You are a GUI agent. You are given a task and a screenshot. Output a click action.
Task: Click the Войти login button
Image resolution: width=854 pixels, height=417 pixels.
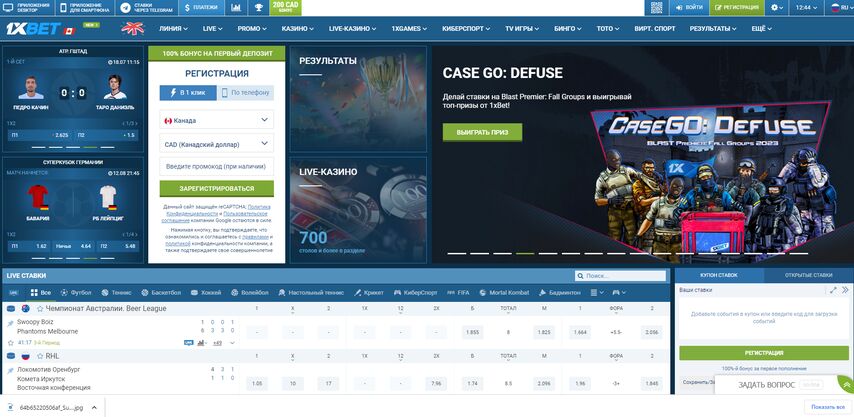[x=689, y=8]
